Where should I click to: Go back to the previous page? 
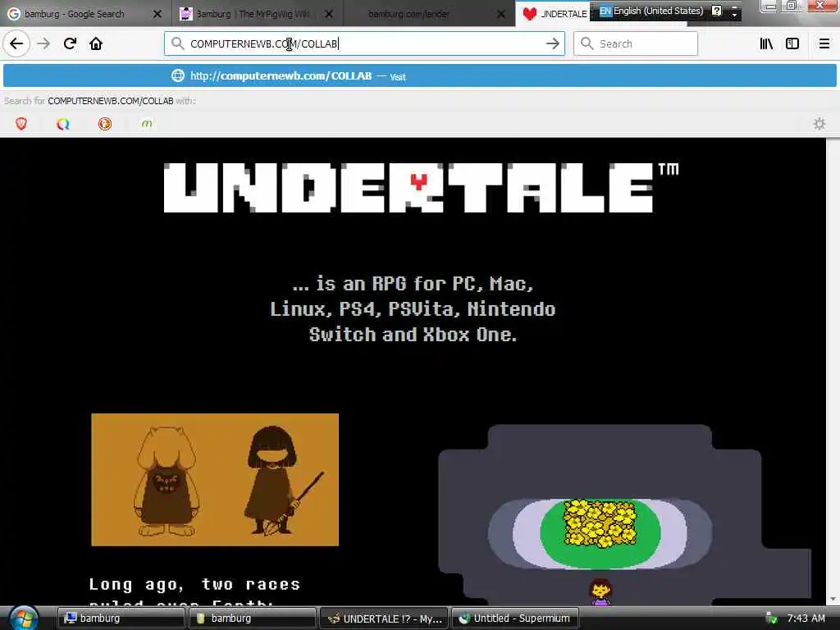click(x=16, y=43)
